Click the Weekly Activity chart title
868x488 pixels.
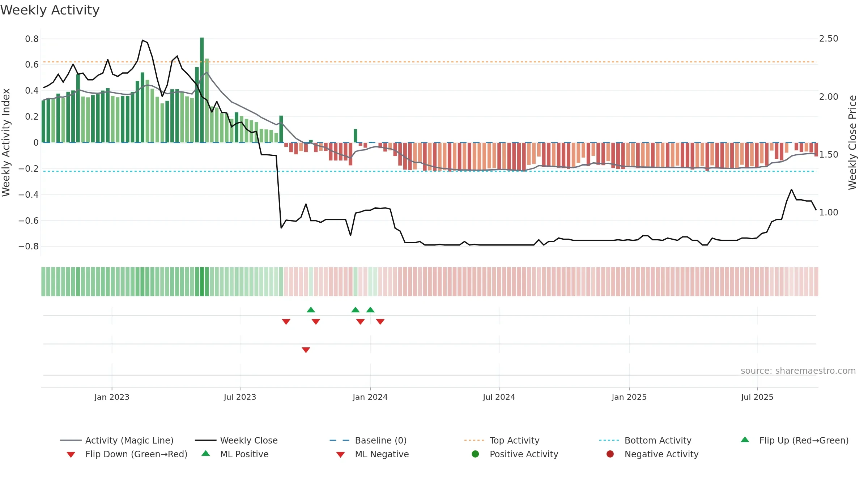coord(50,10)
